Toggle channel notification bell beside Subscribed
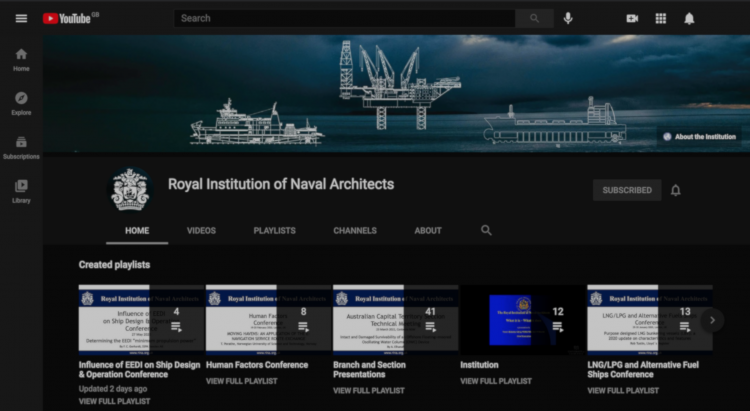Screen dimensions: 750x411 pyautogui.click(x=676, y=190)
